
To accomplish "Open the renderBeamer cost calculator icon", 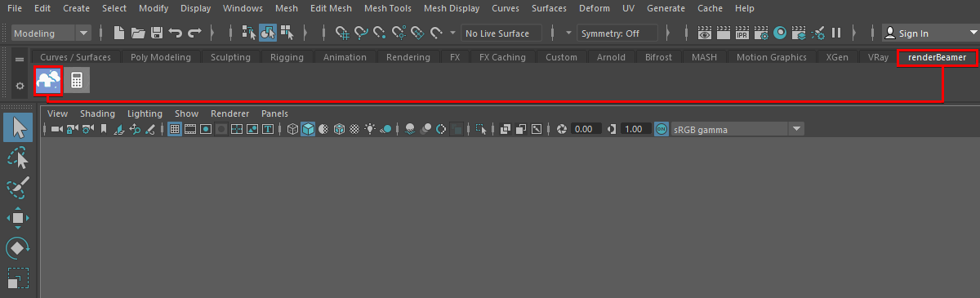I will point(78,80).
